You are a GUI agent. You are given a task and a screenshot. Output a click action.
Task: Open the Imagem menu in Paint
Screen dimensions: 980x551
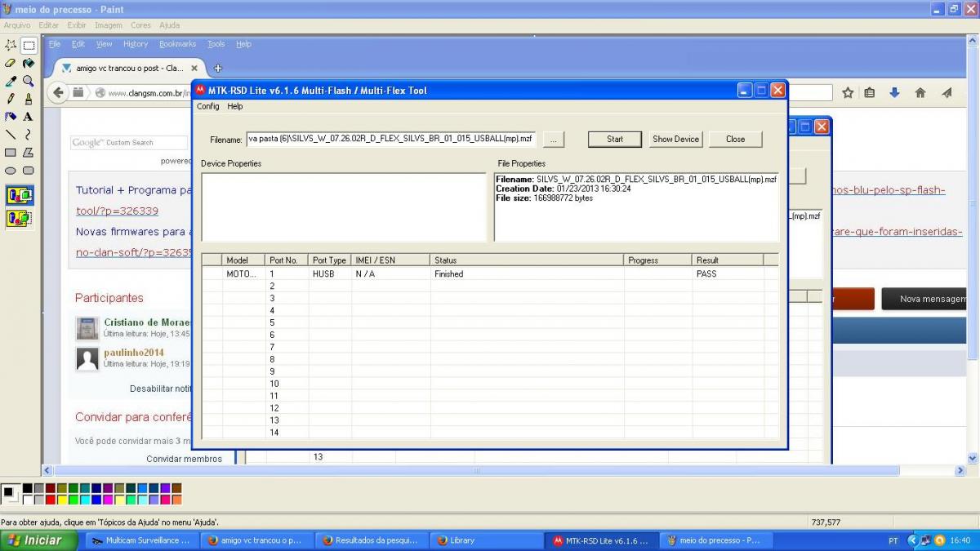tap(109, 25)
